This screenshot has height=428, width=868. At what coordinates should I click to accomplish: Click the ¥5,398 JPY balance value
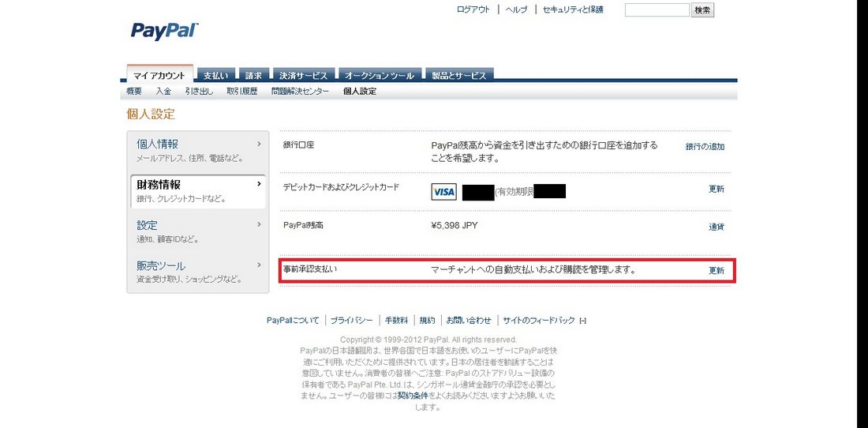pyautogui.click(x=454, y=225)
